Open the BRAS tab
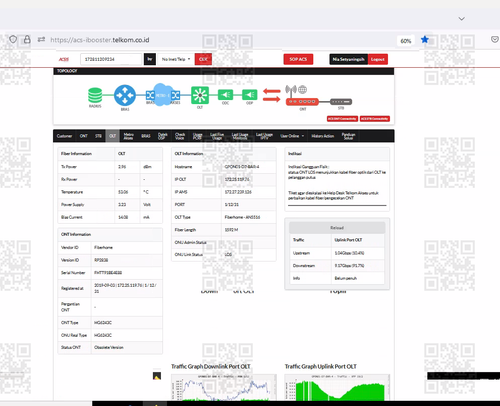Screen dimensions: 500x406 146,136
